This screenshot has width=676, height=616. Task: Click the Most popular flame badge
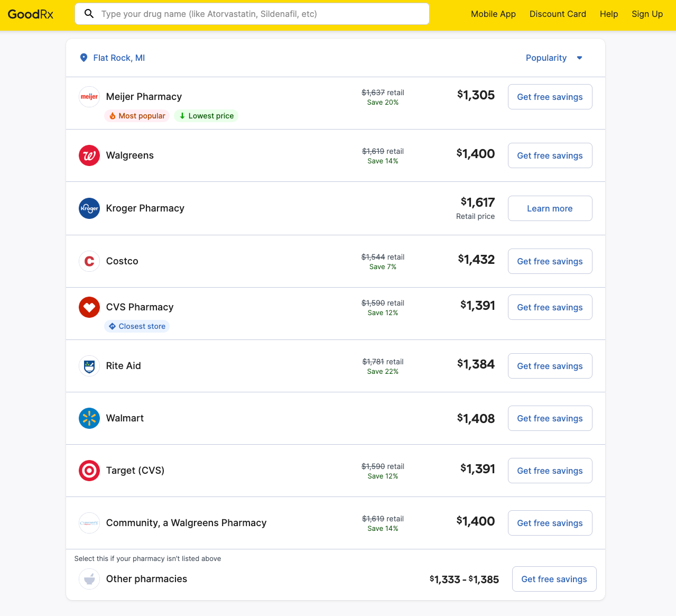(137, 116)
